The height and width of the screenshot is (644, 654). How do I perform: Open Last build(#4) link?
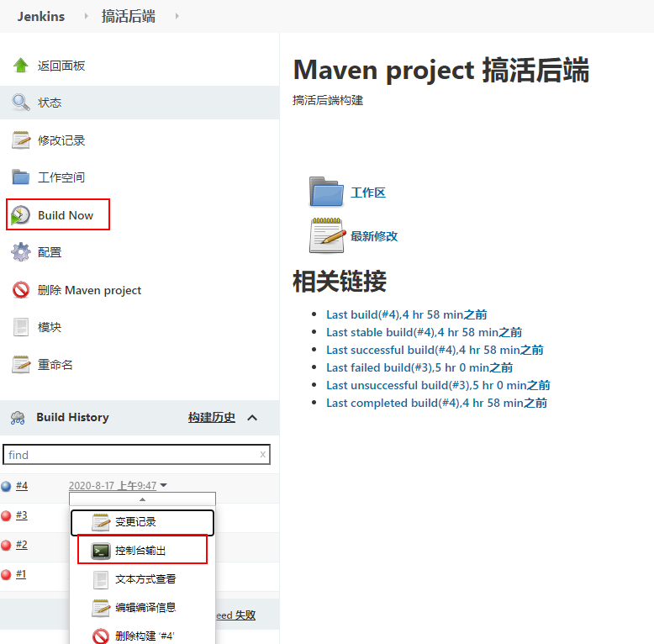tap(407, 314)
